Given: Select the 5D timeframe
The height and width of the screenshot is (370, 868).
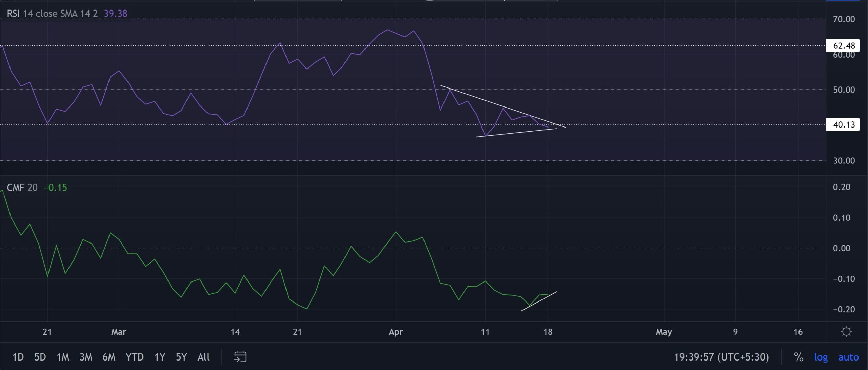Looking at the screenshot, I should [x=41, y=357].
